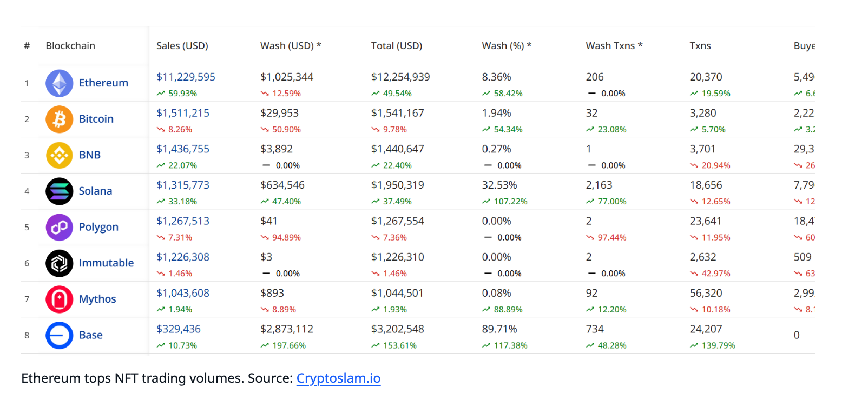Open the Polygon blockchain link

(x=98, y=227)
